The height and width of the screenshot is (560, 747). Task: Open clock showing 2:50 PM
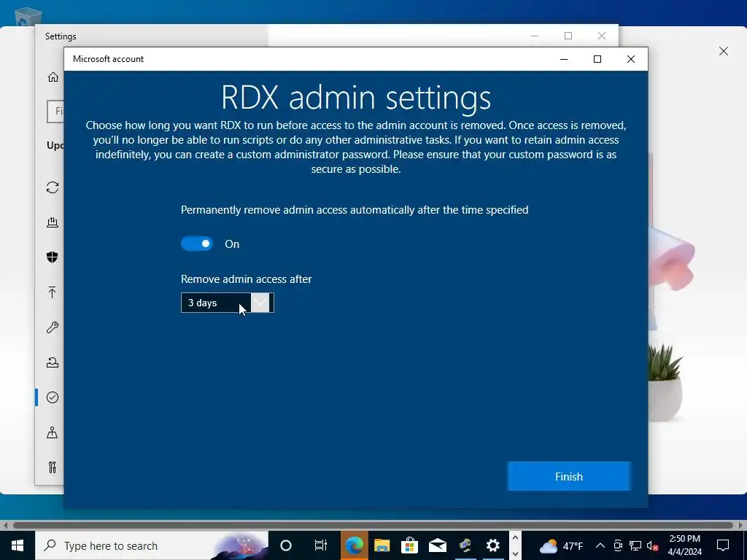684,545
